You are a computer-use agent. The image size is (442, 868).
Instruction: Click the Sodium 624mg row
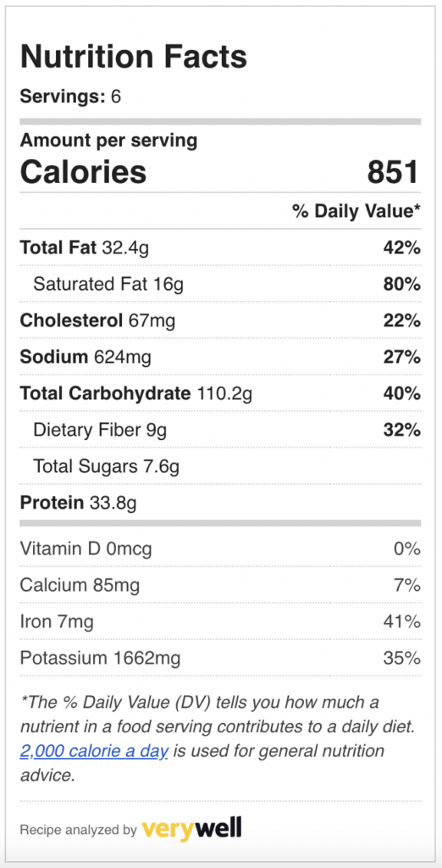coord(220,357)
